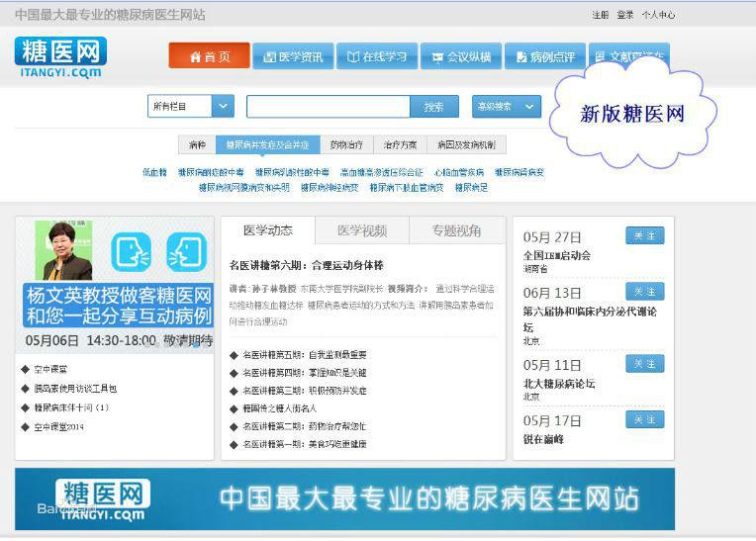Select the 治疗方案 filter tab
The width and height of the screenshot is (756, 541).
coord(400,144)
